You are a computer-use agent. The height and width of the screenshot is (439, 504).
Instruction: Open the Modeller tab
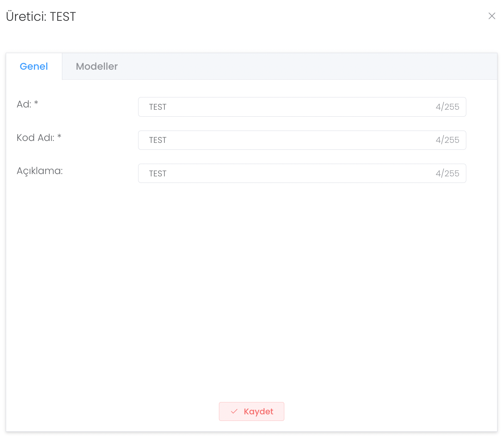pos(97,66)
